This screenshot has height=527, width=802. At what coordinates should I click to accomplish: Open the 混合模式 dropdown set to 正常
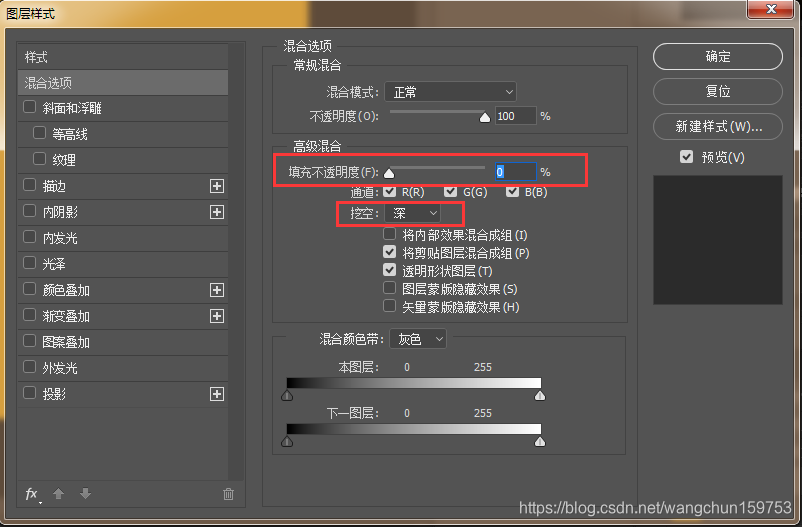point(450,92)
